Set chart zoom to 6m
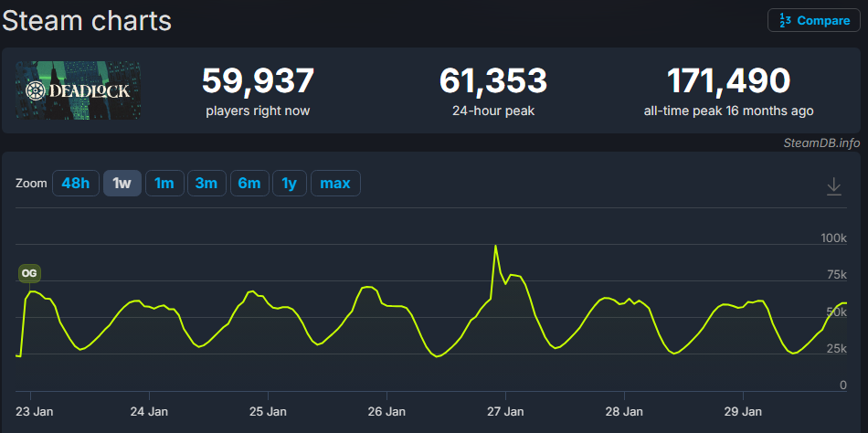This screenshot has width=868, height=433. pos(249,184)
